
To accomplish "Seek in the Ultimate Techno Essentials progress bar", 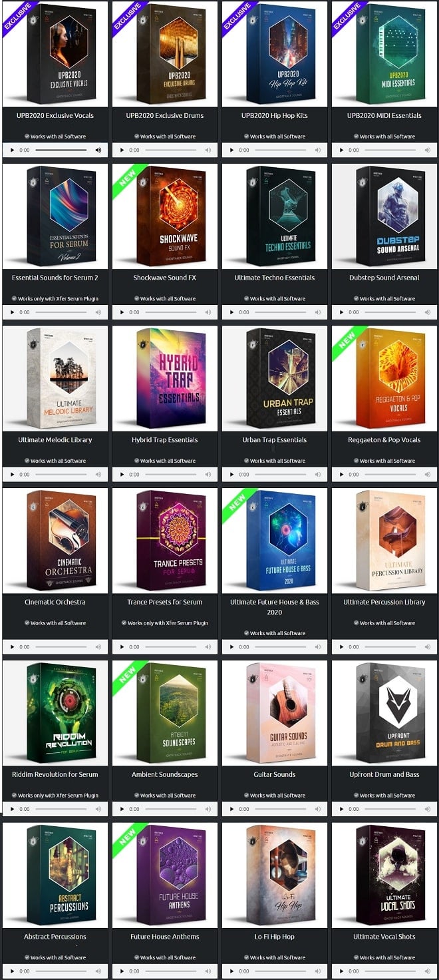I will coord(281,312).
